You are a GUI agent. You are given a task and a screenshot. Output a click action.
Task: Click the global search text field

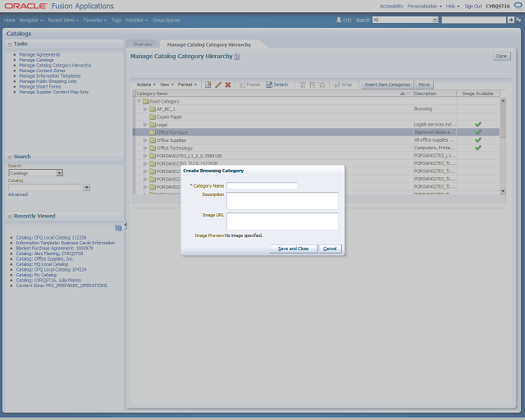click(x=474, y=20)
